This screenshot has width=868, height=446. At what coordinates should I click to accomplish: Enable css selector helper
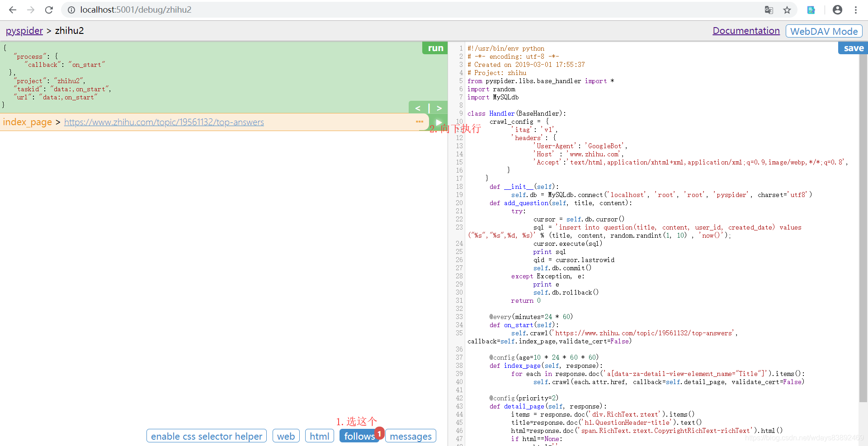click(x=207, y=436)
